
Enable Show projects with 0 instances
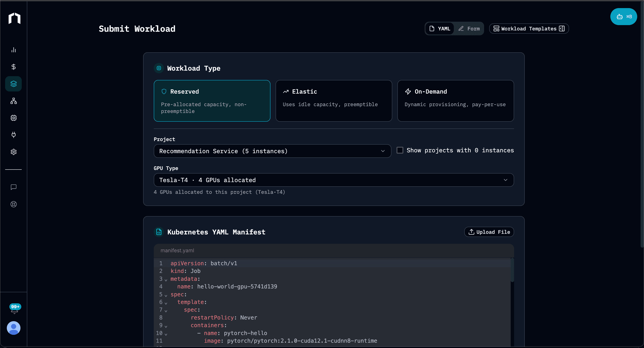pos(400,150)
